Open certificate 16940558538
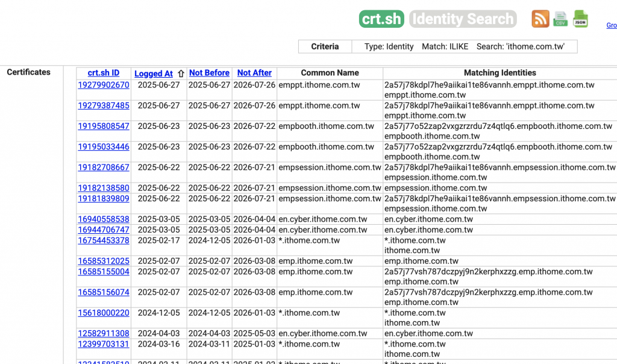 [x=104, y=219]
